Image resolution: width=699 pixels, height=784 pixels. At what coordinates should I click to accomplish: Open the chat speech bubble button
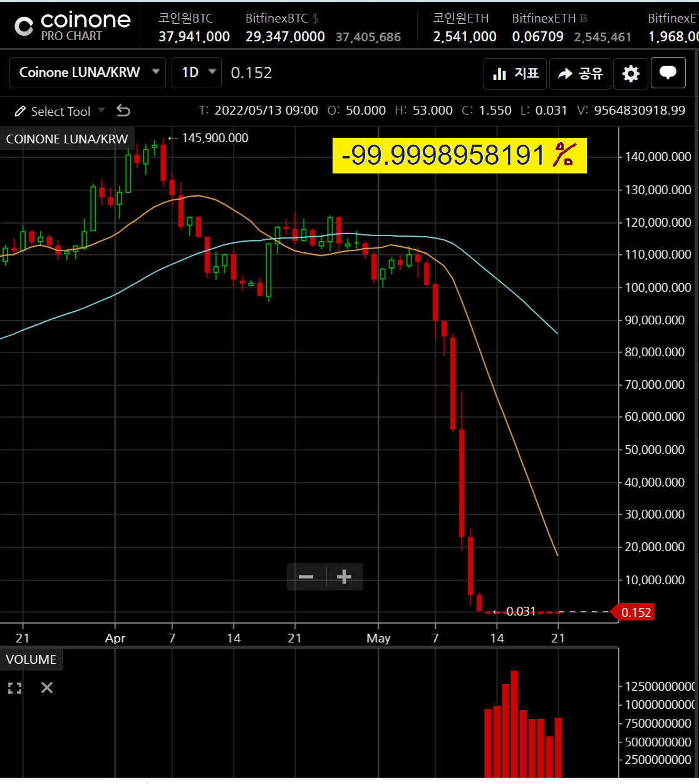[668, 73]
